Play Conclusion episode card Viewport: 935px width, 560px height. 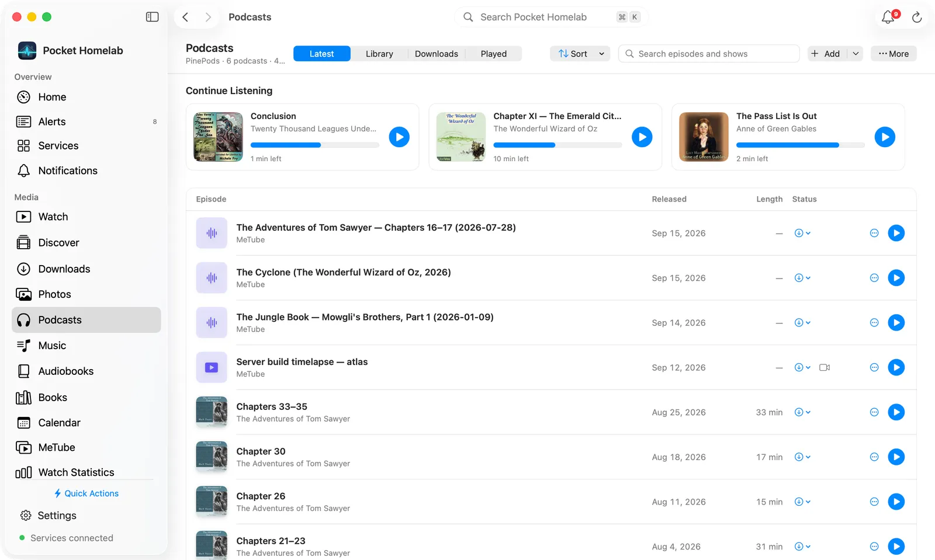399,137
